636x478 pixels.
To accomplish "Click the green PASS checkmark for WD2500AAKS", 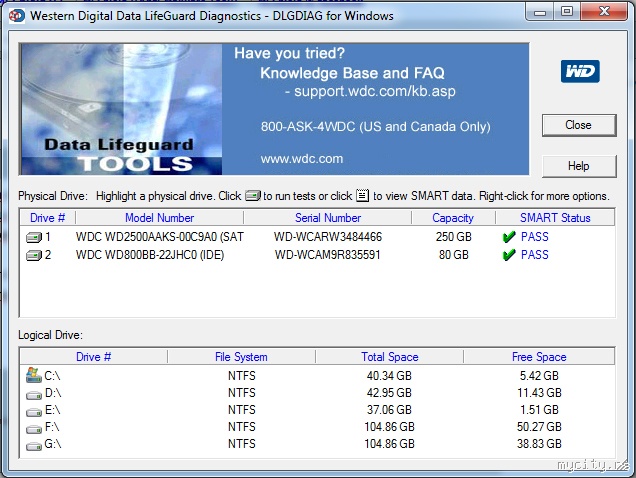I will tap(509, 237).
